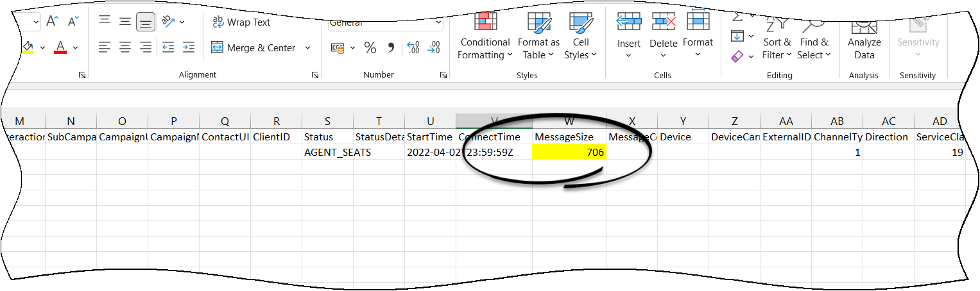Open Analyze Data pane
This screenshot has height=291, width=980.
pyautogui.click(x=864, y=41)
